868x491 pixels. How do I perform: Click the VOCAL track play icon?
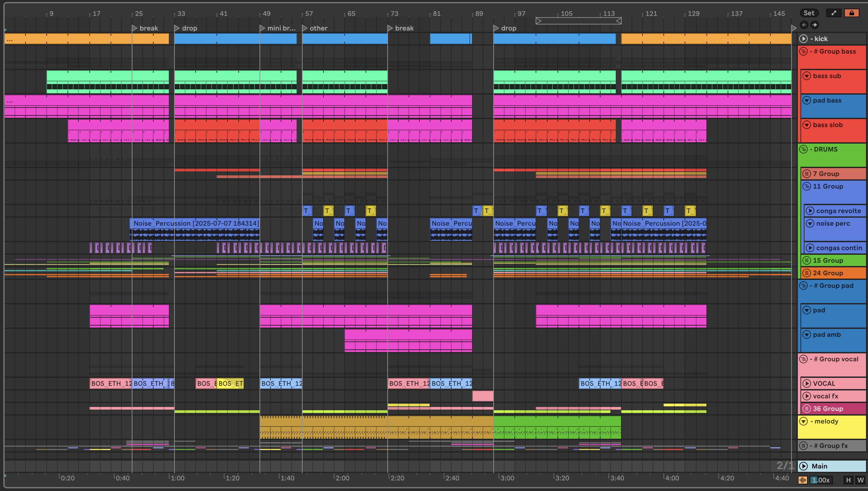[x=807, y=383]
